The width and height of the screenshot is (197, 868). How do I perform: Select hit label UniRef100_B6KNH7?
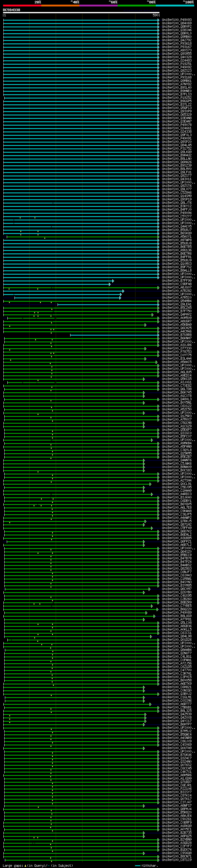177,338
